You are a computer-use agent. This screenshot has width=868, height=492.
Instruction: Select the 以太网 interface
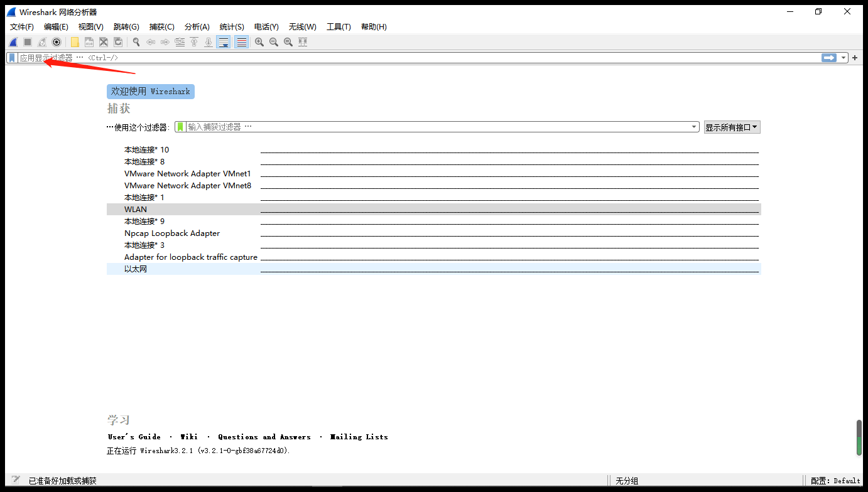coord(433,269)
